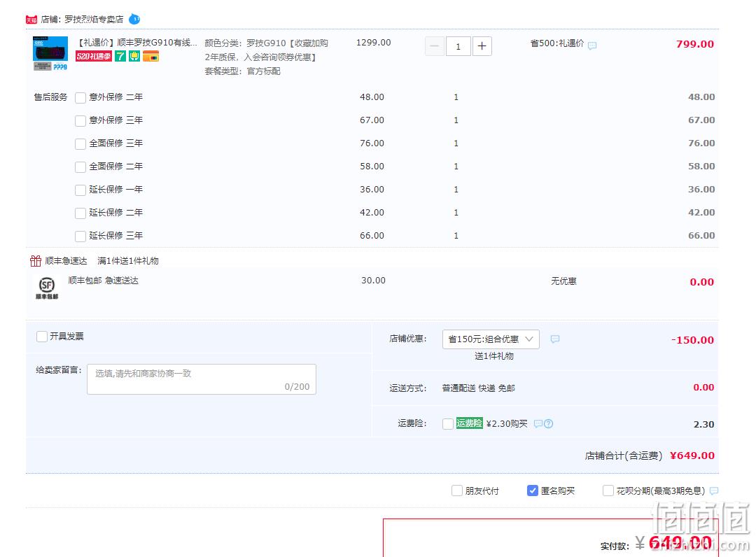Click the 送1件礼物 text under dropdown
The width and height of the screenshot is (756, 557).
pyautogui.click(x=494, y=356)
